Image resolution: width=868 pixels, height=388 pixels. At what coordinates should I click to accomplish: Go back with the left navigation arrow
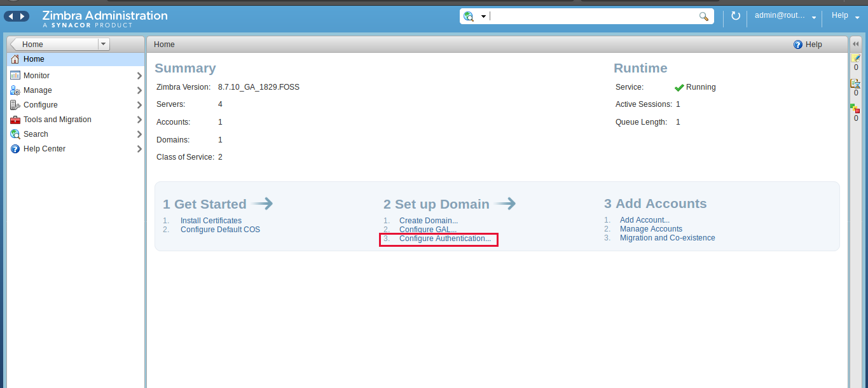point(10,17)
